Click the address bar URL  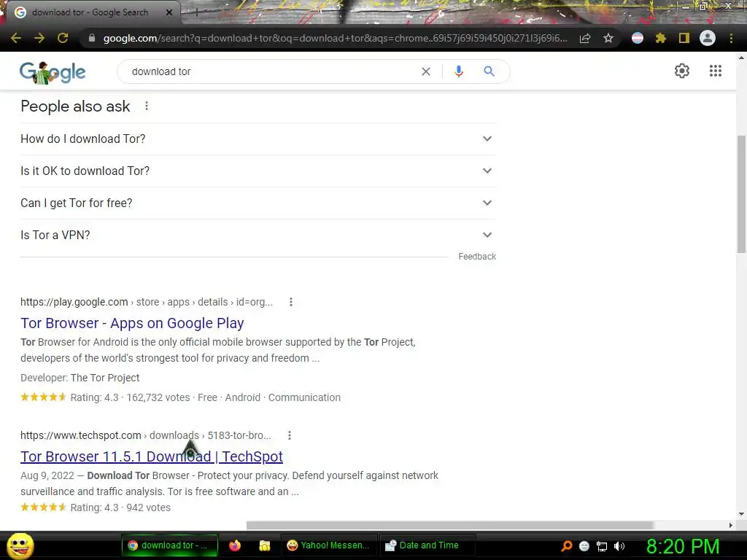click(x=335, y=38)
